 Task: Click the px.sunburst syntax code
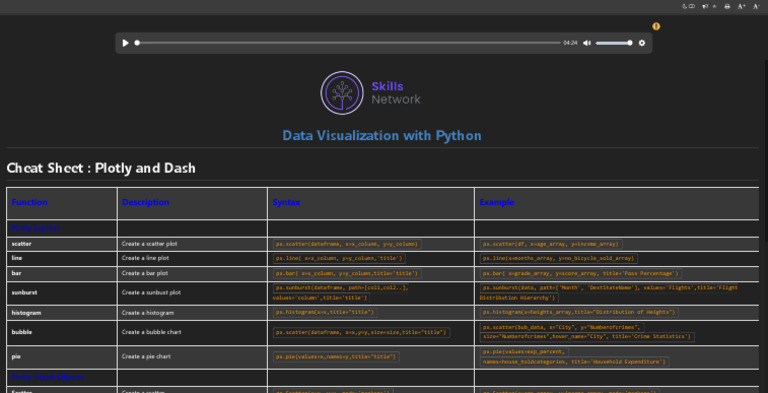341,293
